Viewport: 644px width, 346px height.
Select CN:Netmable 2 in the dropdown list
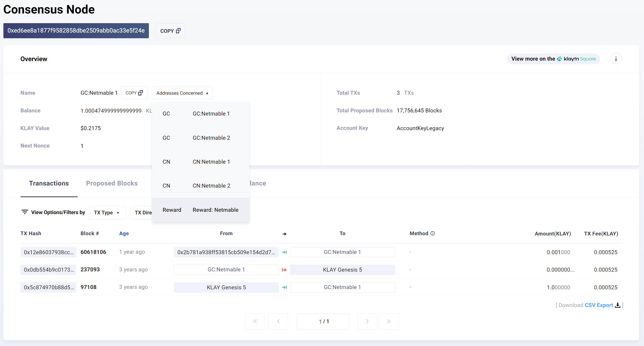click(x=211, y=186)
